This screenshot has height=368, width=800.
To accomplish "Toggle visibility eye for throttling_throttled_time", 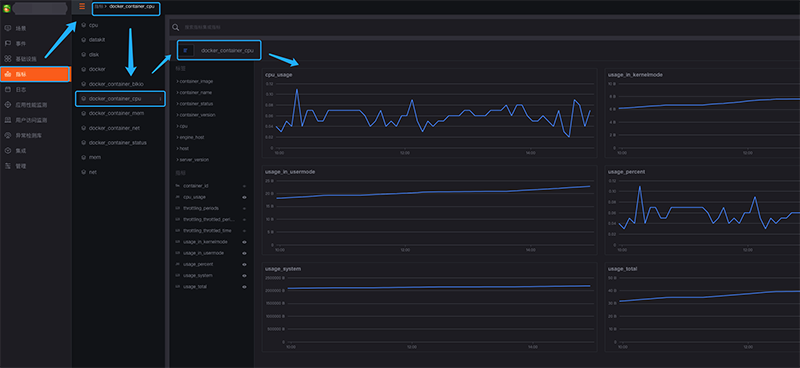I will [244, 231].
